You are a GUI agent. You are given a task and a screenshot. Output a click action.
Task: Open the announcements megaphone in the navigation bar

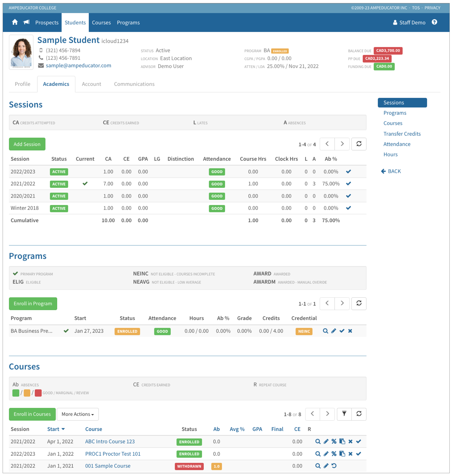27,22
